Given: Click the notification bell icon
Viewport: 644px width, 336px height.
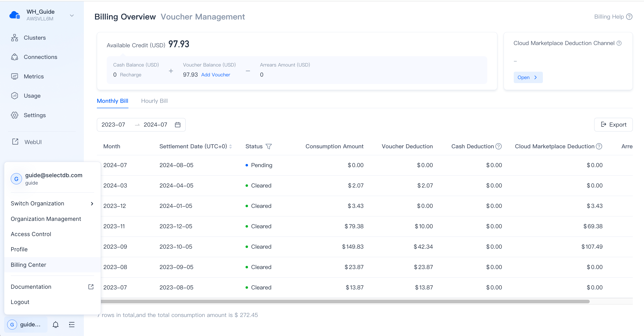Looking at the screenshot, I should point(56,325).
